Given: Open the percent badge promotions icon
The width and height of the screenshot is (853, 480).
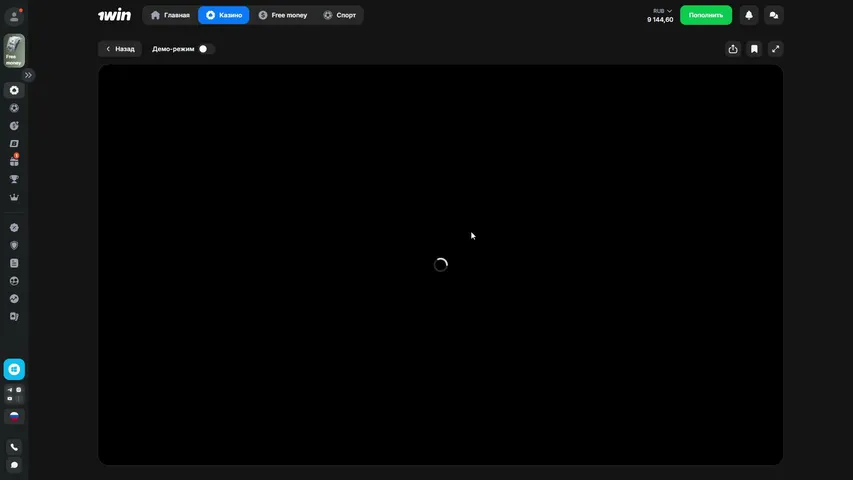Looking at the screenshot, I should 14,227.
